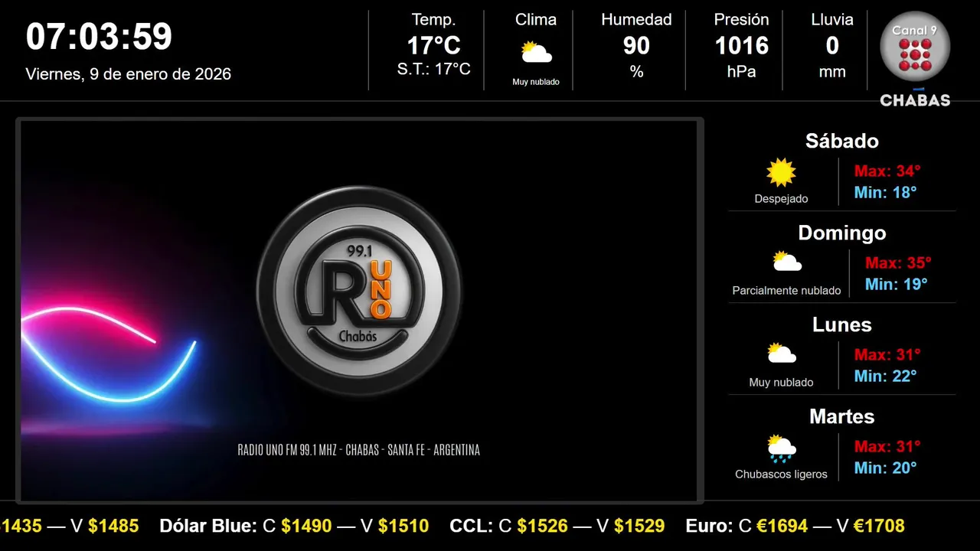Click Sábado's Min: 18° reading

886,192
